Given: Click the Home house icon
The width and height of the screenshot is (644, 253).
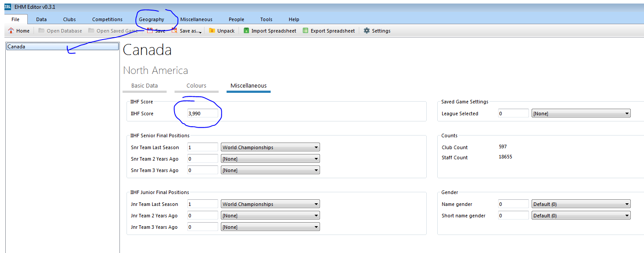Looking at the screenshot, I should coord(11,31).
